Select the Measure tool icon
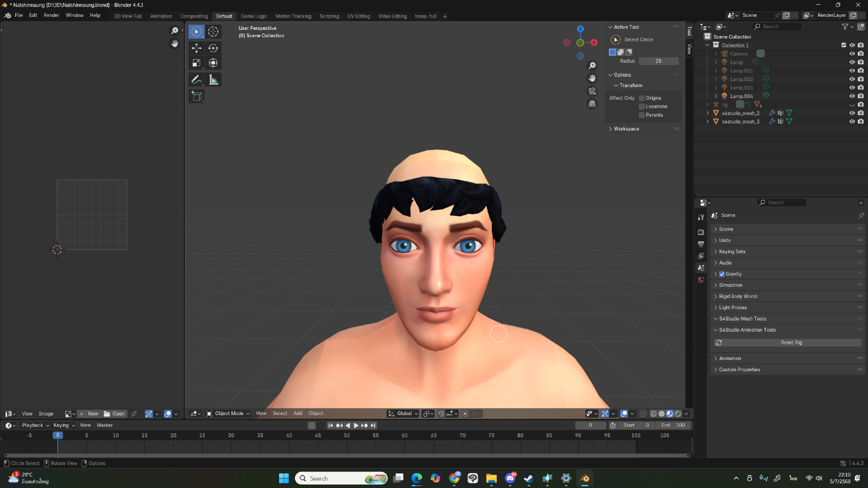This screenshot has width=868, height=488. (213, 80)
